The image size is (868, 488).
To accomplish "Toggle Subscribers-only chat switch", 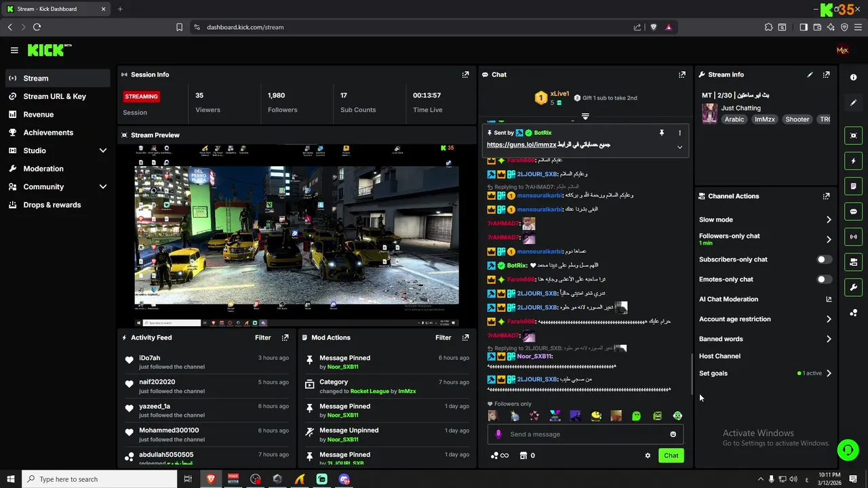I will (824, 260).
